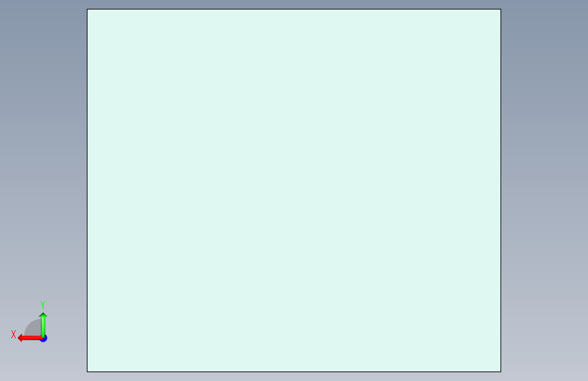This screenshot has height=381, width=588.
Task: Pick the top-right corner vertex of rectangle
Action: (x=501, y=9)
